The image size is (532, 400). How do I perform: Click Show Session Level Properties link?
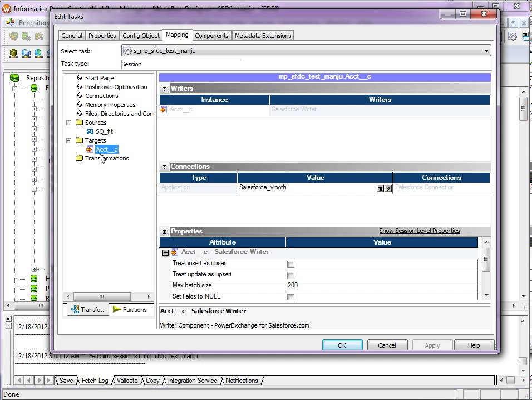pos(420,231)
